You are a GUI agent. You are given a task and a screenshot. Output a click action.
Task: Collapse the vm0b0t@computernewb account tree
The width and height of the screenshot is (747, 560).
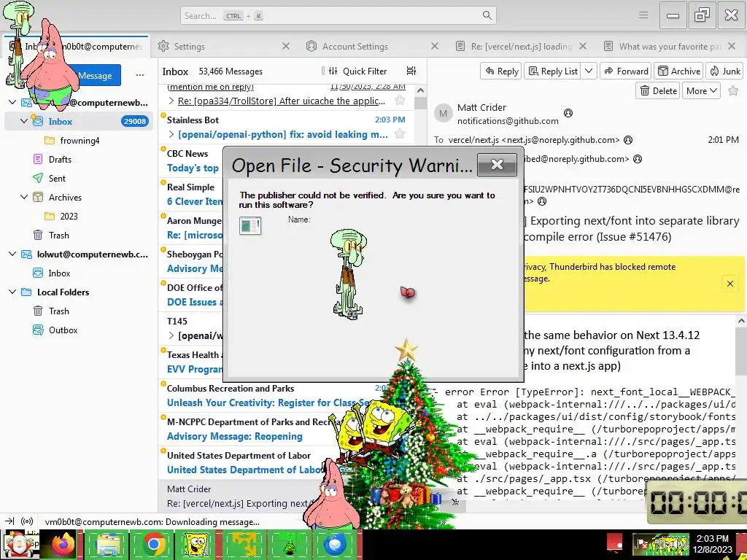pyautogui.click(x=12, y=102)
